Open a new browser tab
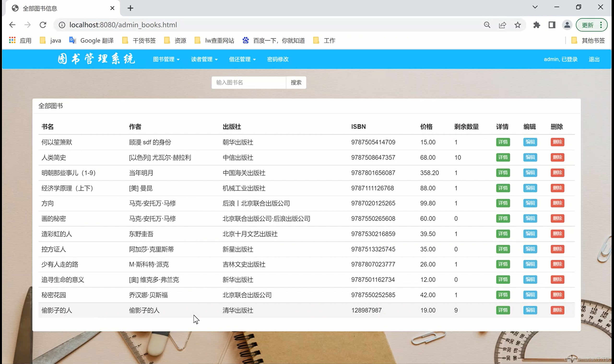 pos(130,8)
